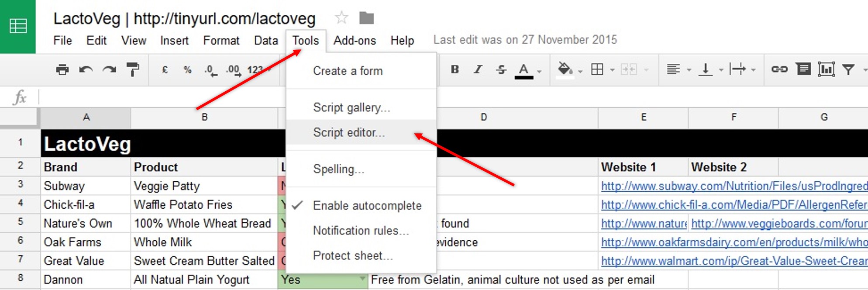This screenshot has height=290, width=868.
Task: Star this LactoVeg spreadsheet
Action: pos(341,18)
